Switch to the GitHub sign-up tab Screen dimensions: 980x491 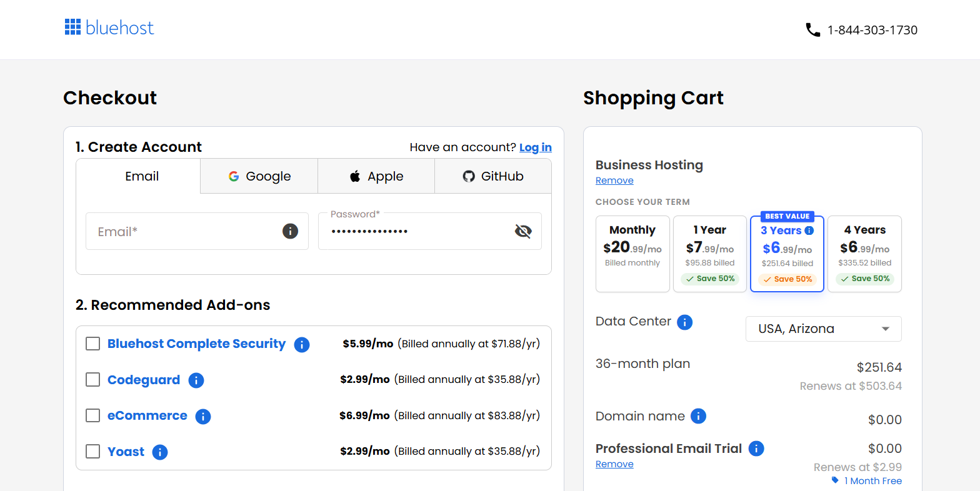pyautogui.click(x=493, y=176)
